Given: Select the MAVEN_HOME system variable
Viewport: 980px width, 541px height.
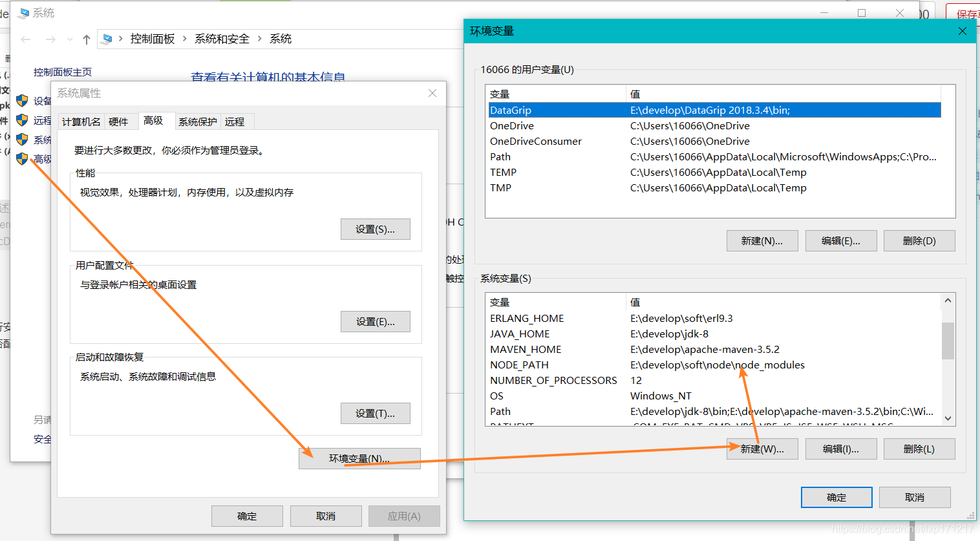Looking at the screenshot, I should [714, 350].
